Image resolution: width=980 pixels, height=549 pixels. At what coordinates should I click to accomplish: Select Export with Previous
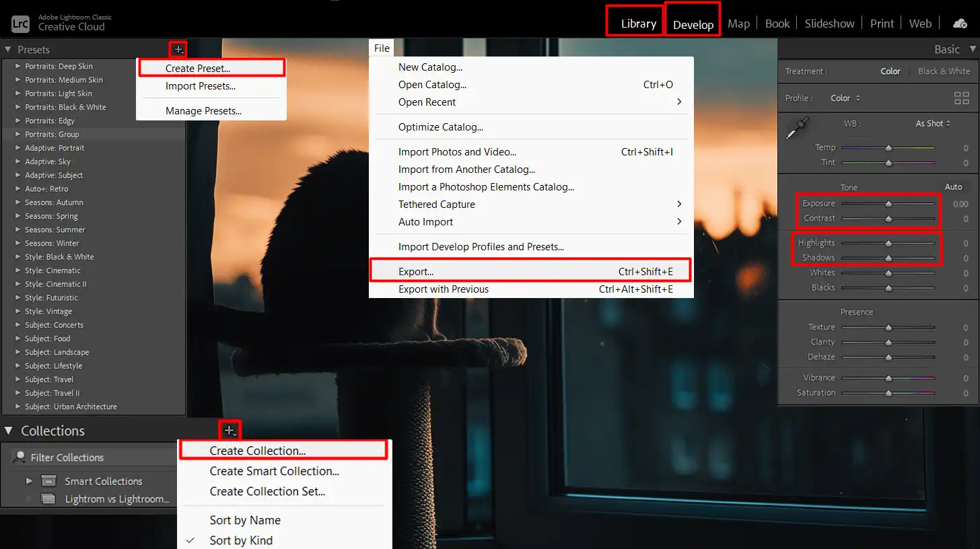pyautogui.click(x=531, y=289)
